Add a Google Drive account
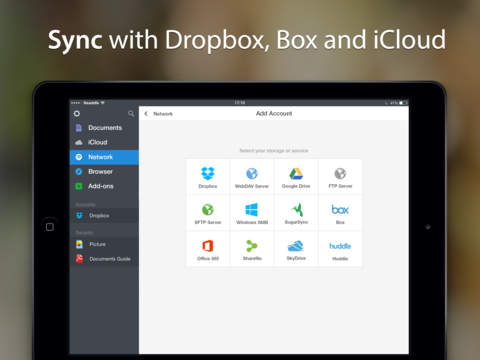Viewport: 480px width, 360px height. [296, 177]
